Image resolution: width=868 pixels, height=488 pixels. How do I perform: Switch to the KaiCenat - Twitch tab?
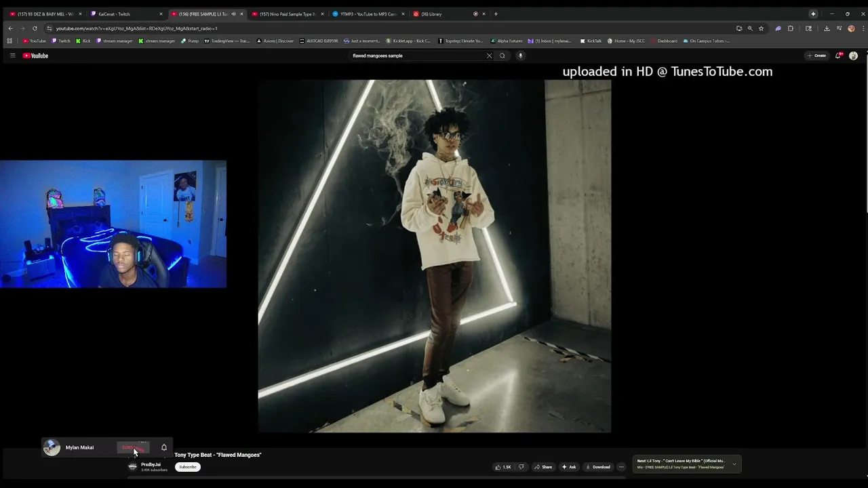126,14
